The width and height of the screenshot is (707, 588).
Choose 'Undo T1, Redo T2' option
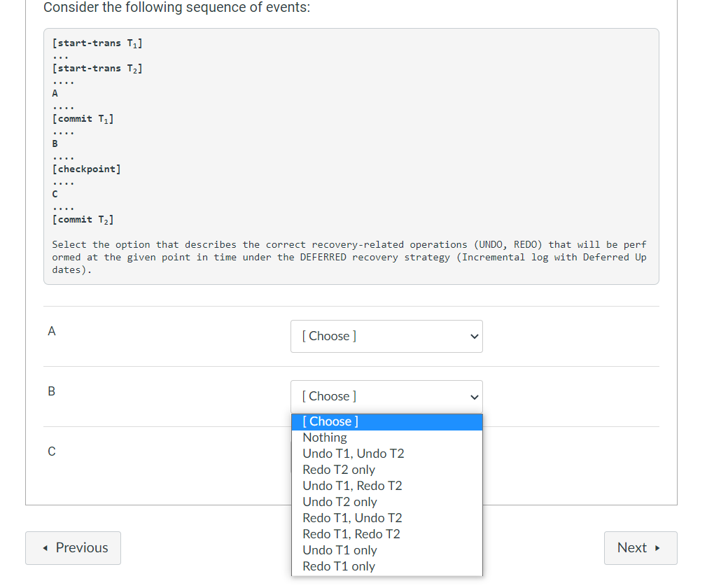tap(387, 486)
